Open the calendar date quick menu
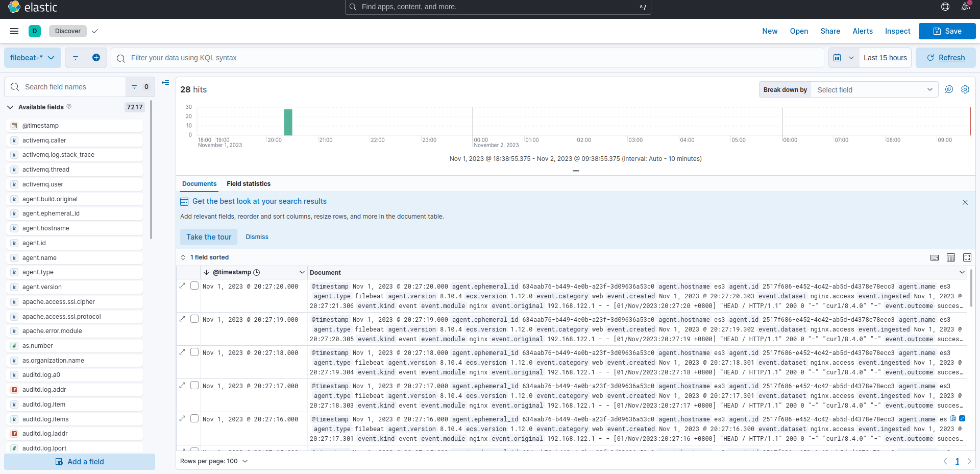Viewport: 980px width, 474px height. pyautogui.click(x=843, y=58)
